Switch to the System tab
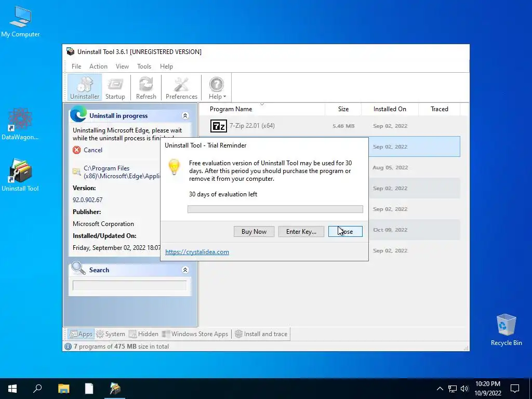Screen dimensions: 532x399 [x=111, y=334]
